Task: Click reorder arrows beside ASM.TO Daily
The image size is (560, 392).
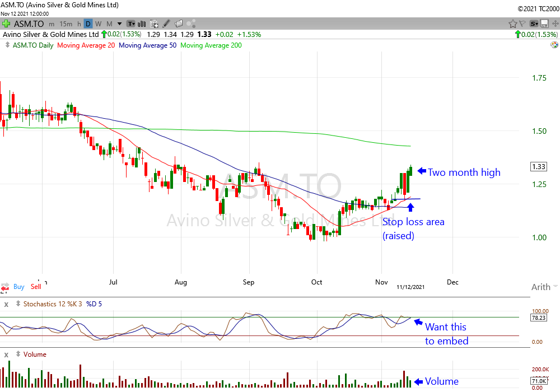Action: tap(7, 45)
